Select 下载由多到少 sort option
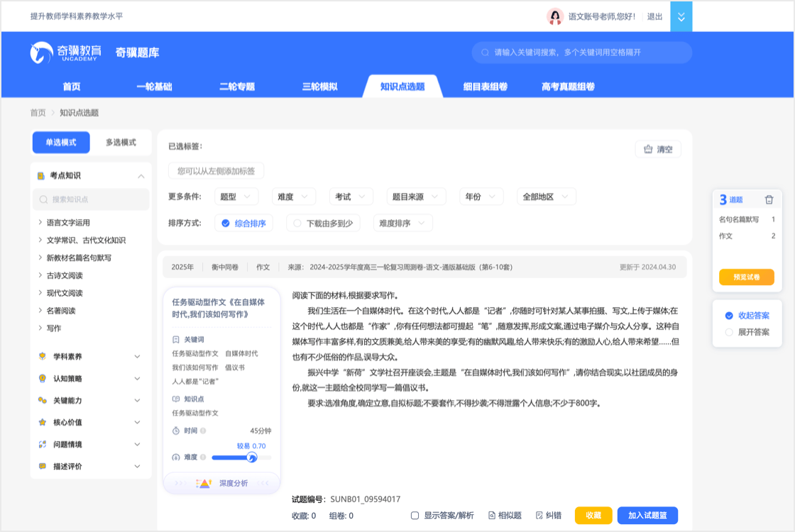Screen dimensions: 795x532 click(x=324, y=223)
